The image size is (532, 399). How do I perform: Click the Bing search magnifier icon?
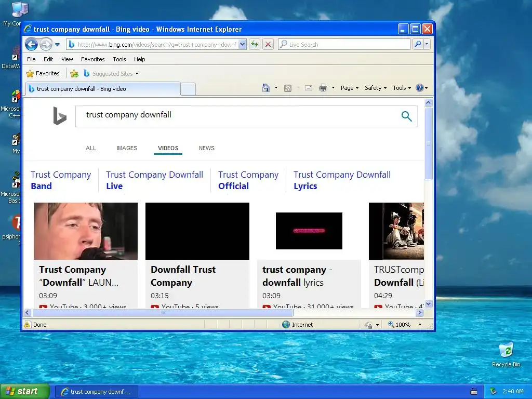pos(406,116)
